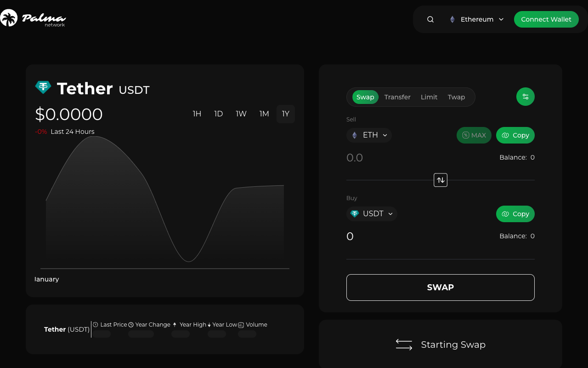Screen dimensions: 588x368
Task: Click the -0% change value
Action: 41,132
